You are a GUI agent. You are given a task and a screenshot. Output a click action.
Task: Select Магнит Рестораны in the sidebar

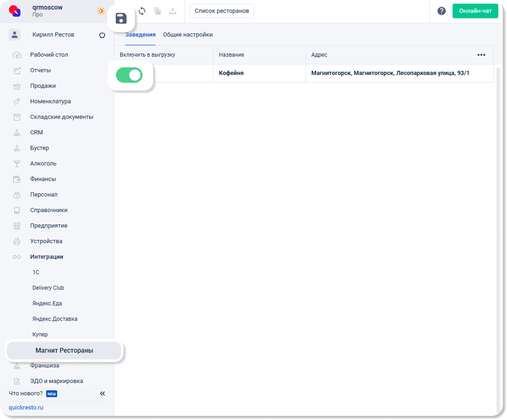(64, 351)
